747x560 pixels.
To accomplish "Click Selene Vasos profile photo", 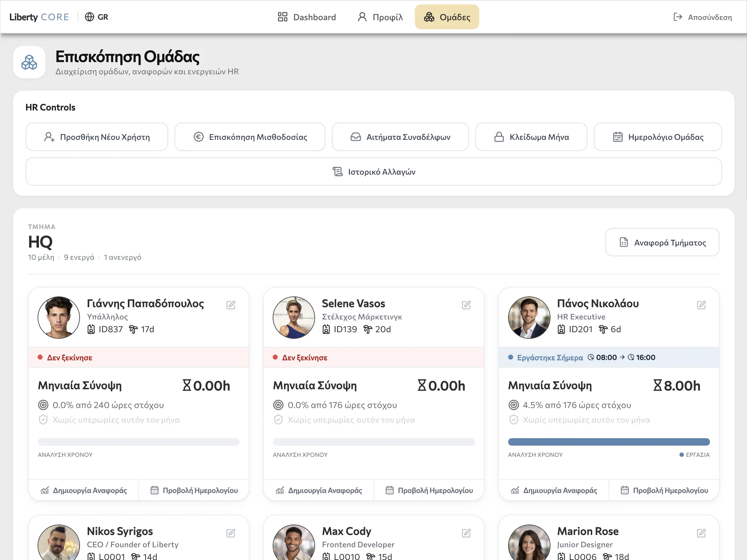I will (294, 318).
